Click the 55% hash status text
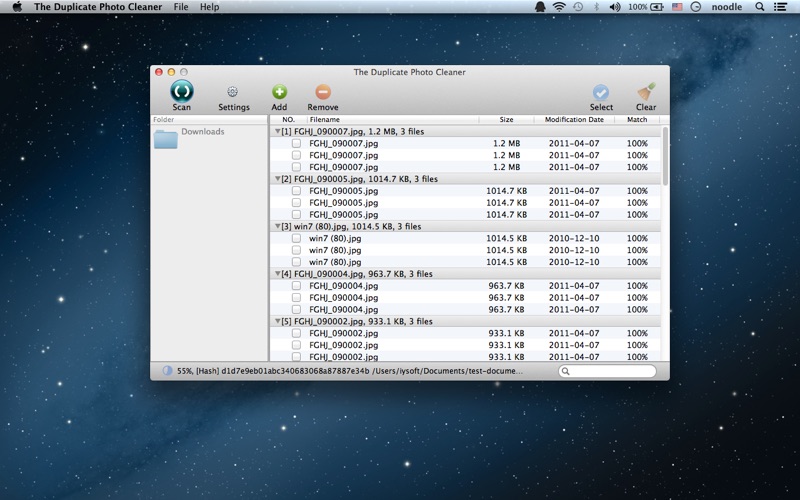This screenshot has width=800, height=500. [x=349, y=371]
